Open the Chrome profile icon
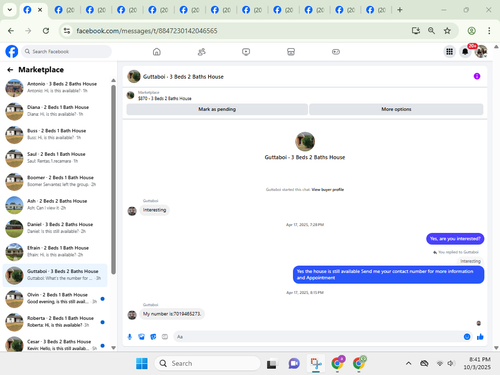The width and height of the screenshot is (500, 375). tap(471, 31)
